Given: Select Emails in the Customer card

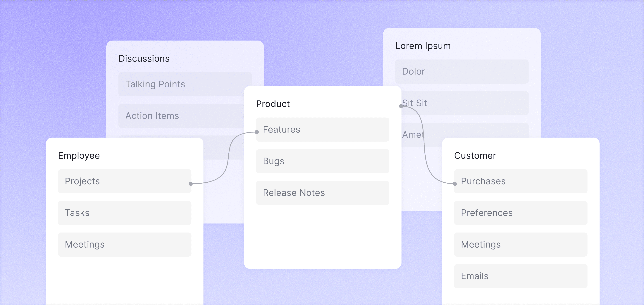Looking at the screenshot, I should [520, 276].
